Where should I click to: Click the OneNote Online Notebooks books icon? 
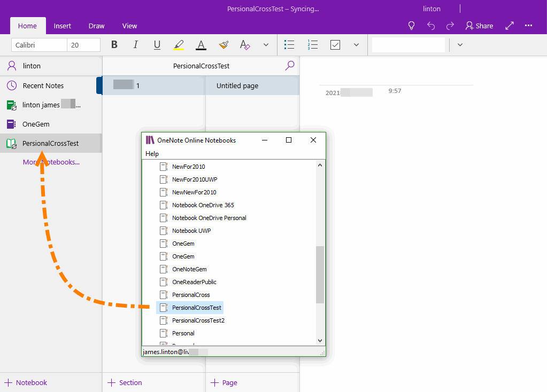click(x=150, y=140)
